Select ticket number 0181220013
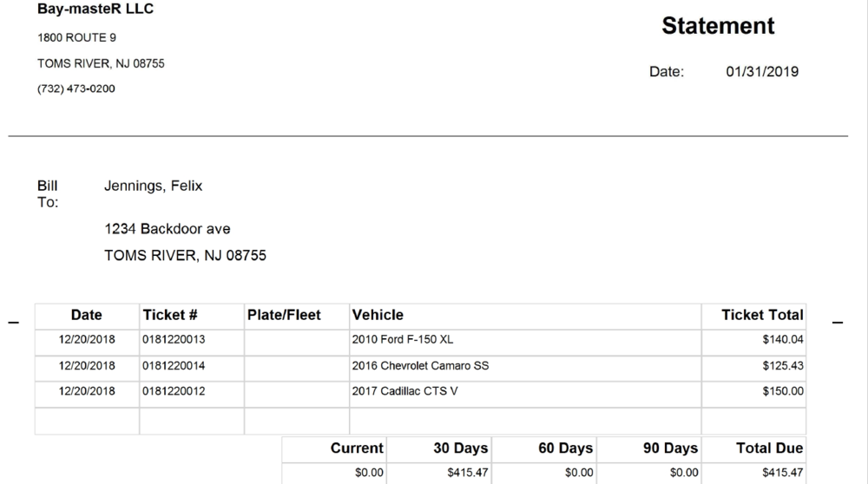The width and height of the screenshot is (868, 484). pyautogui.click(x=174, y=340)
